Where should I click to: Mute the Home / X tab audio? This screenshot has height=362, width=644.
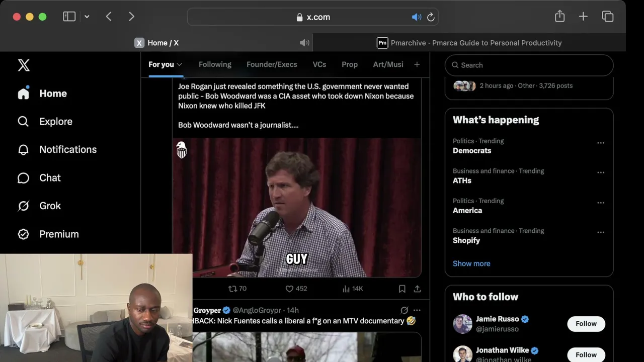[304, 43]
